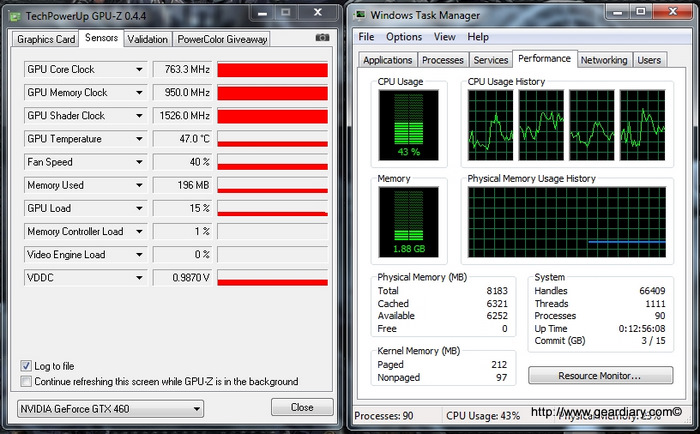Viewport: 700px width, 434px height.
Task: Open the GPU Temperature sensor dropdown
Action: point(139,139)
